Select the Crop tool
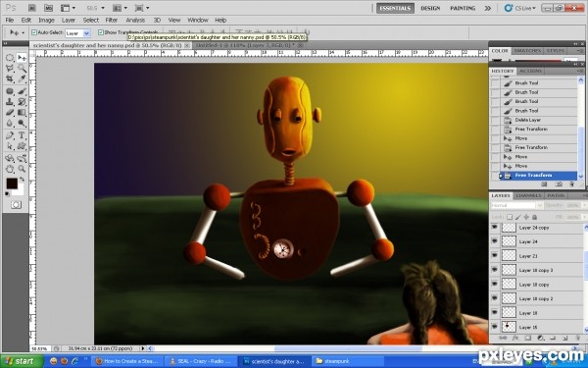This screenshot has height=368, width=588. [10, 79]
